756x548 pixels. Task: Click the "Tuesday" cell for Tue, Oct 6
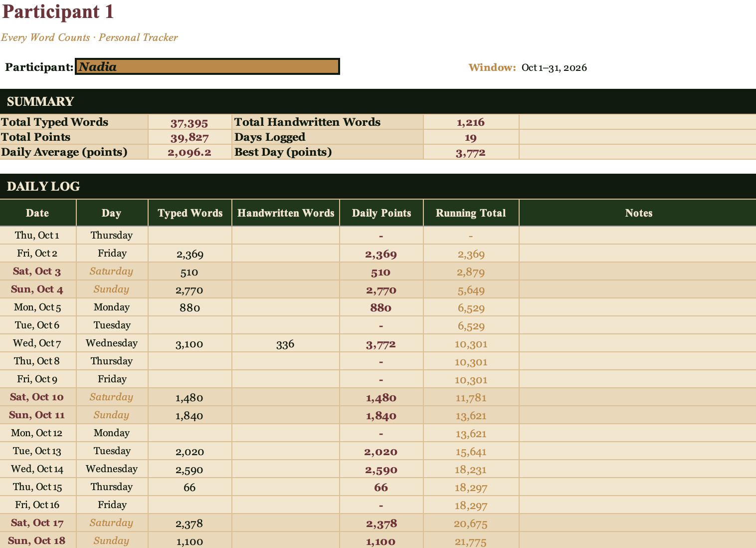(x=112, y=325)
